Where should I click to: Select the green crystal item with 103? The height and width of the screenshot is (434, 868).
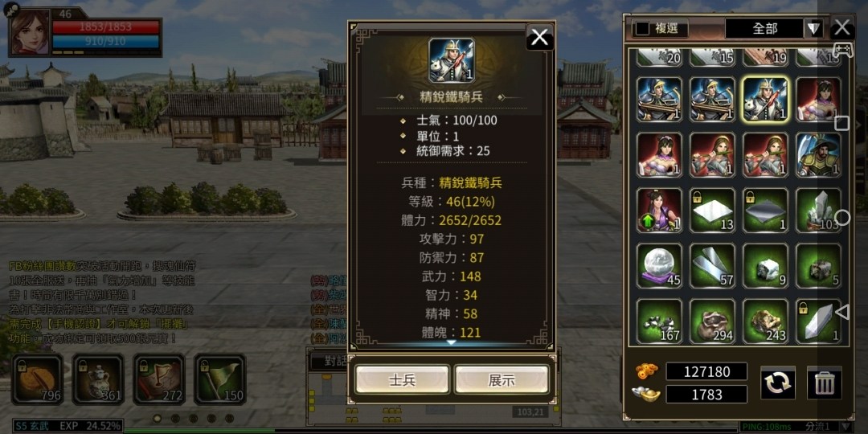click(x=818, y=211)
